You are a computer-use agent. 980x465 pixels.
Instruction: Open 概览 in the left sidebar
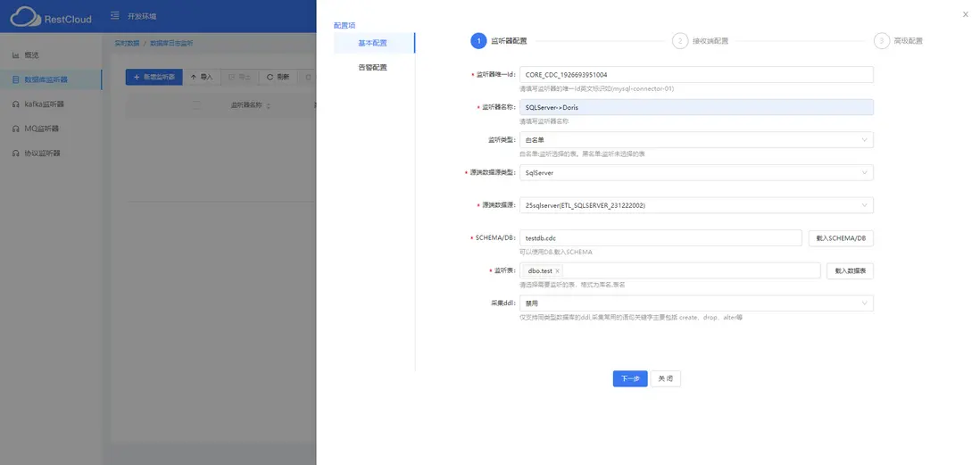(51, 55)
